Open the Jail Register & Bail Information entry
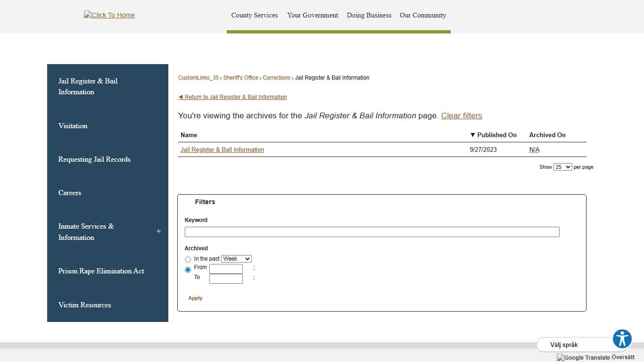The width and height of the screenshot is (644, 362). coord(222,149)
